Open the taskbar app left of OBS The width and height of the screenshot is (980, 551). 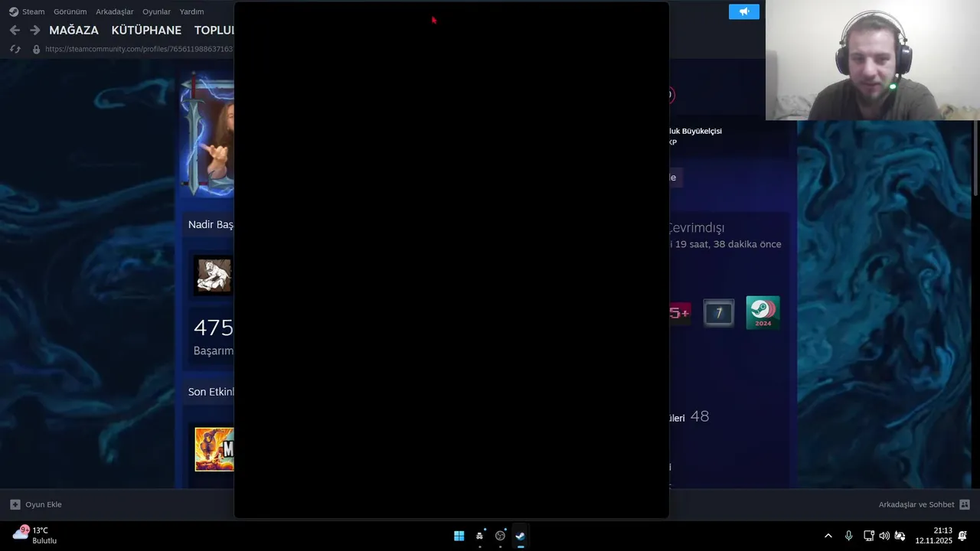[479, 536]
